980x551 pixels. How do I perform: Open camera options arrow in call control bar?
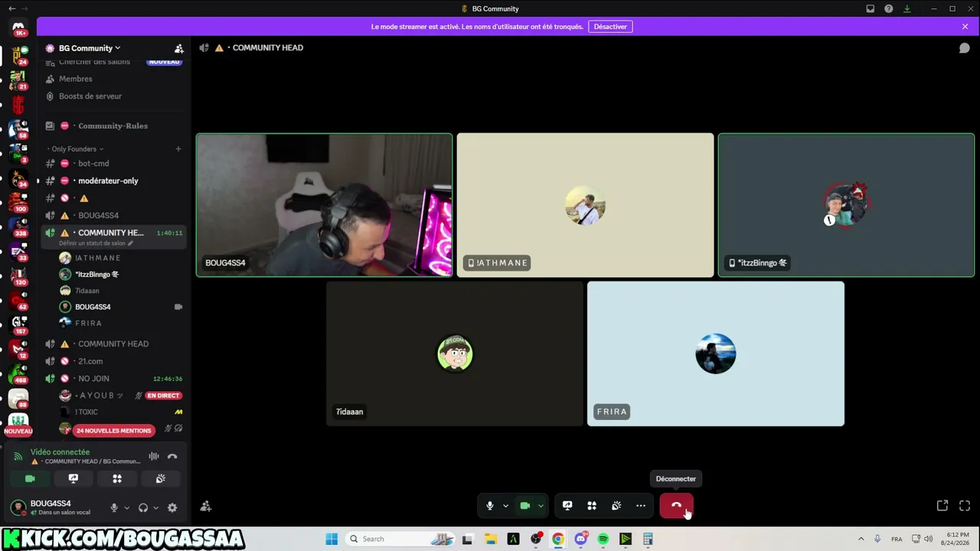tap(541, 506)
